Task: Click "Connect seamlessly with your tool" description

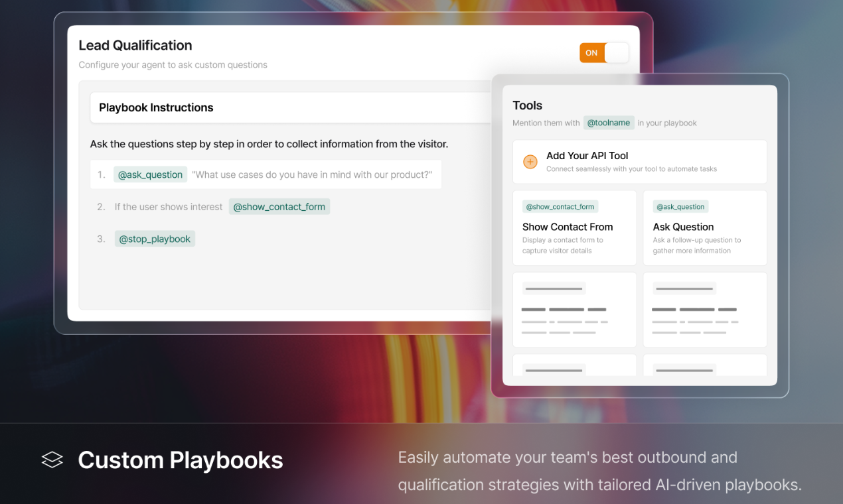Action: pos(631,169)
